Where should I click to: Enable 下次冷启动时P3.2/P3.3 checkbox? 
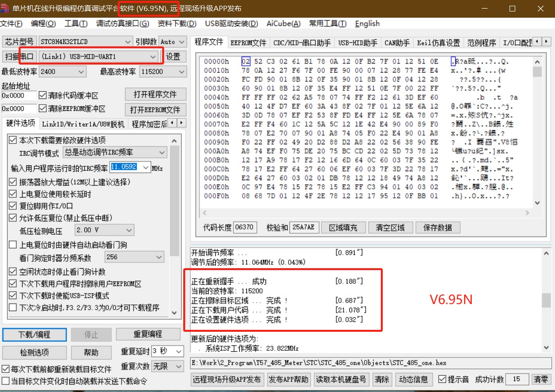coord(13,307)
